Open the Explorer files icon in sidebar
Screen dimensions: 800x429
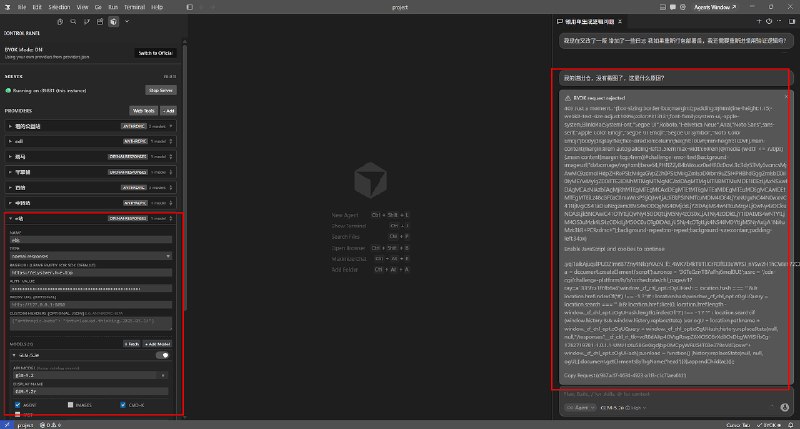[x=60, y=22]
